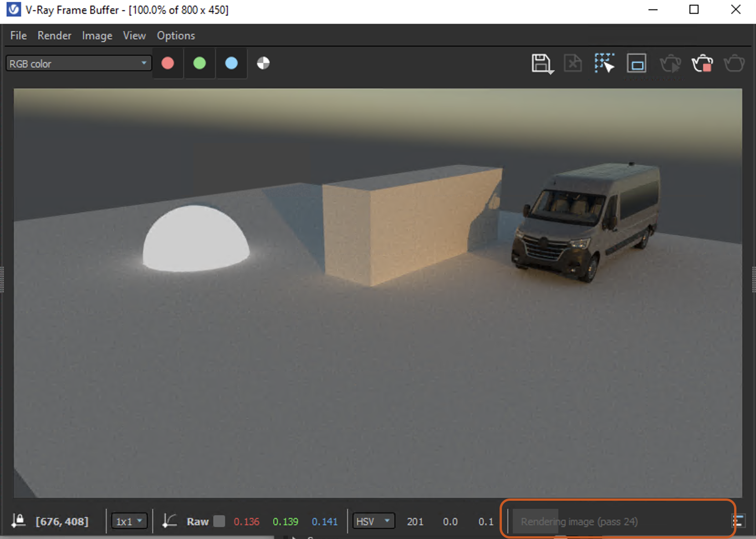This screenshot has width=756, height=539.
Task: Maximize the V-Ray Frame Buffer window
Action: point(694,10)
